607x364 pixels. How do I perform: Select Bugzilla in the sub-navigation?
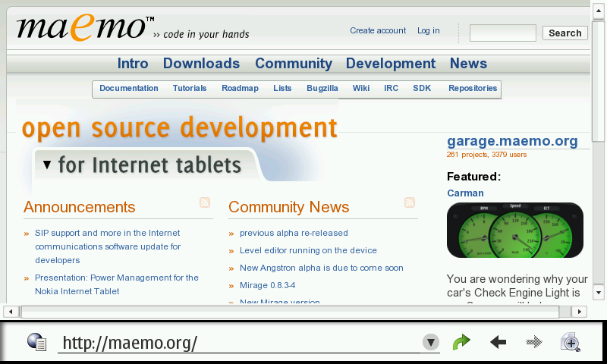[322, 89]
